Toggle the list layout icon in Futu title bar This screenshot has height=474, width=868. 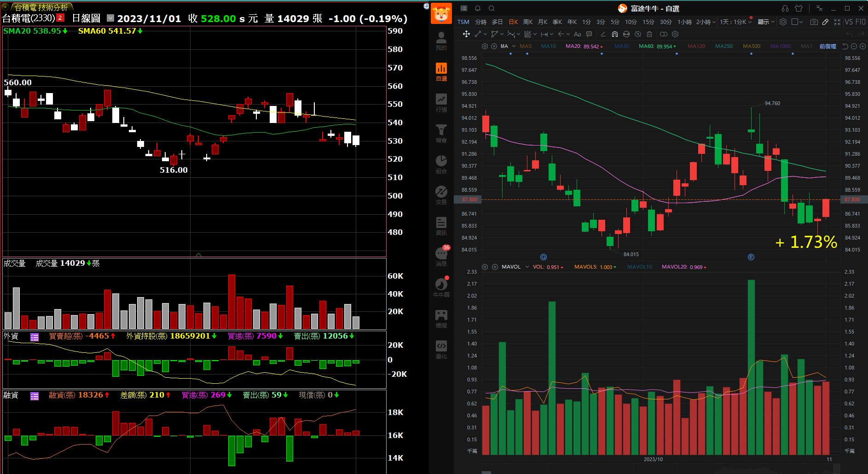[464, 8]
